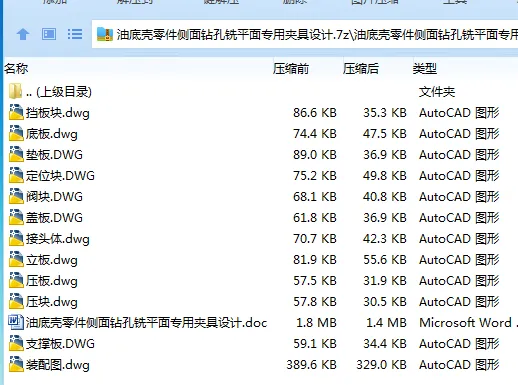
Task: Click the file icon of 垫板.DWG
Action: tap(16, 154)
